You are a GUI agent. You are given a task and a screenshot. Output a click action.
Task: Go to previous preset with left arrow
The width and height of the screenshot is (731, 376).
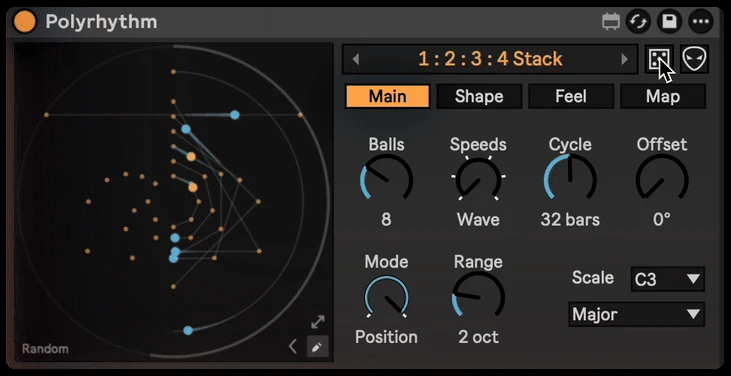[x=356, y=59]
